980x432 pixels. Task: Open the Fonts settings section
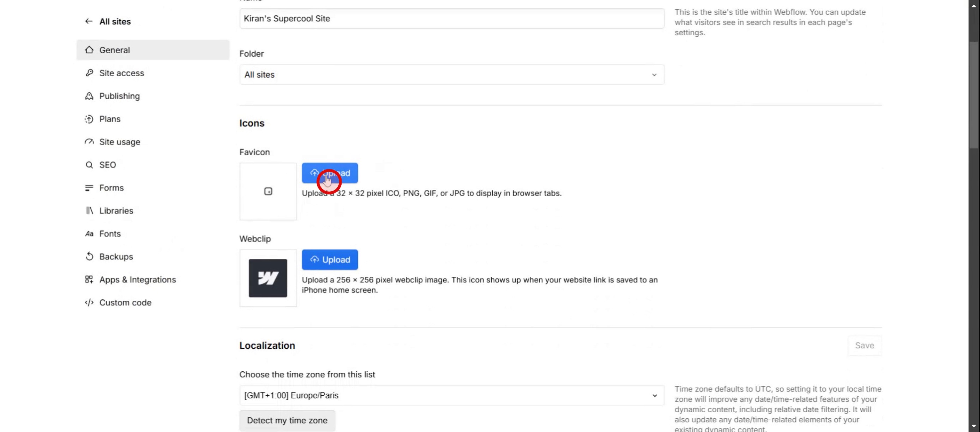click(110, 234)
